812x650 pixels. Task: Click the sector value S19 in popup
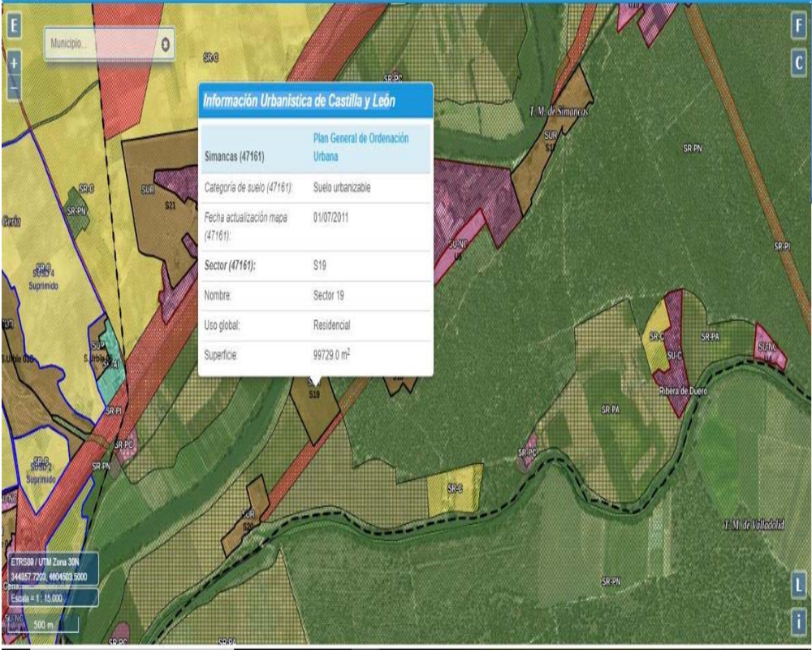point(319,266)
